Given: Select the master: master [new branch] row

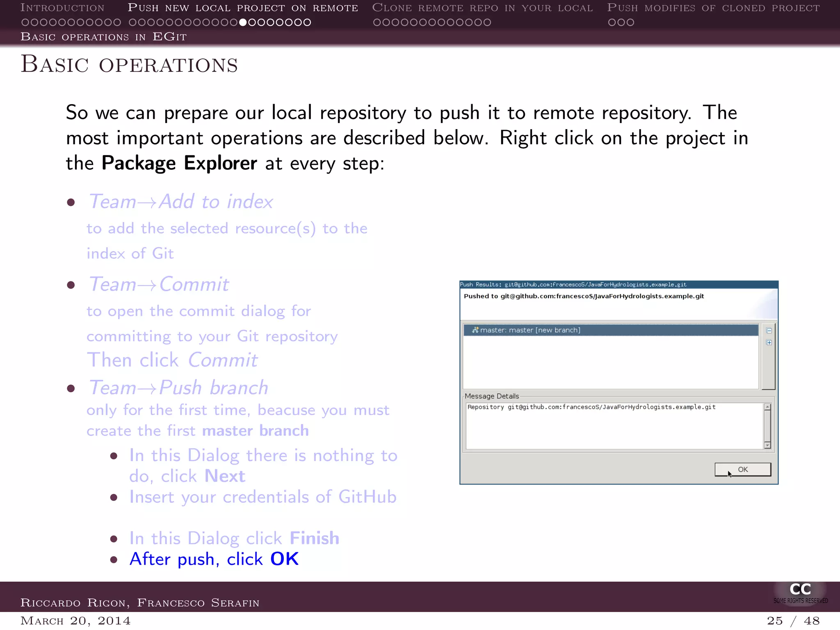Looking at the screenshot, I should [x=611, y=330].
